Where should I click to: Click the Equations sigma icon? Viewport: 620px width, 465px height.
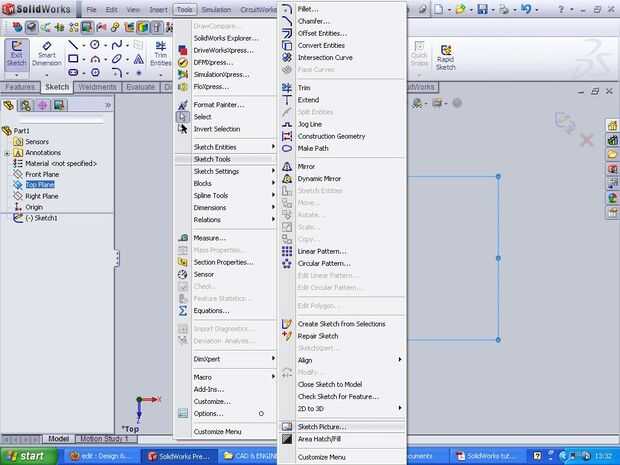(x=183, y=311)
